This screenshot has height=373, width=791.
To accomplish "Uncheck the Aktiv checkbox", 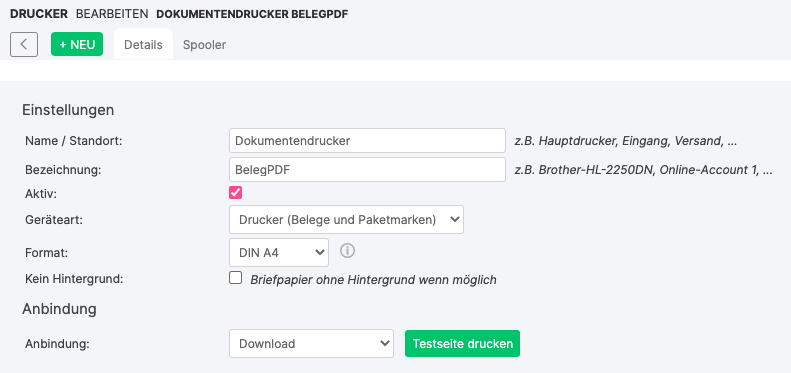I will coord(236,192).
